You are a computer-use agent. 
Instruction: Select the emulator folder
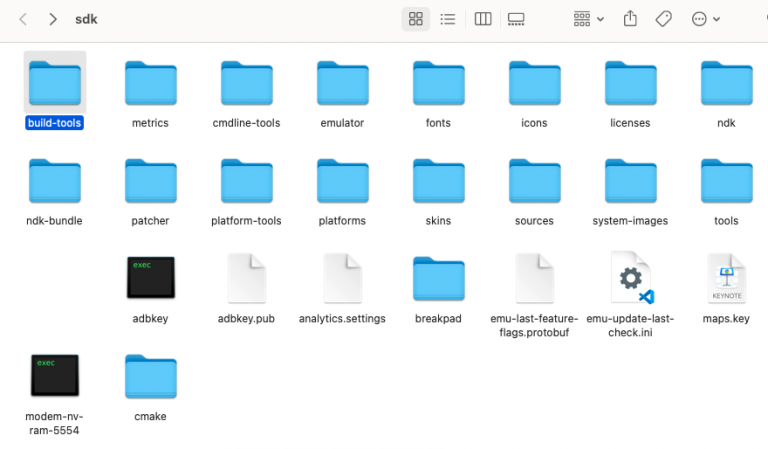pyautogui.click(x=342, y=83)
